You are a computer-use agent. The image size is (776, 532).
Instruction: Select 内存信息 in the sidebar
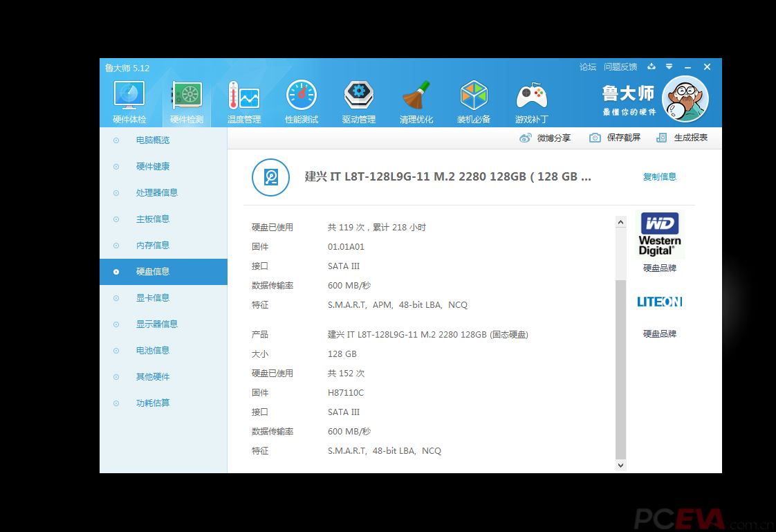163,245
